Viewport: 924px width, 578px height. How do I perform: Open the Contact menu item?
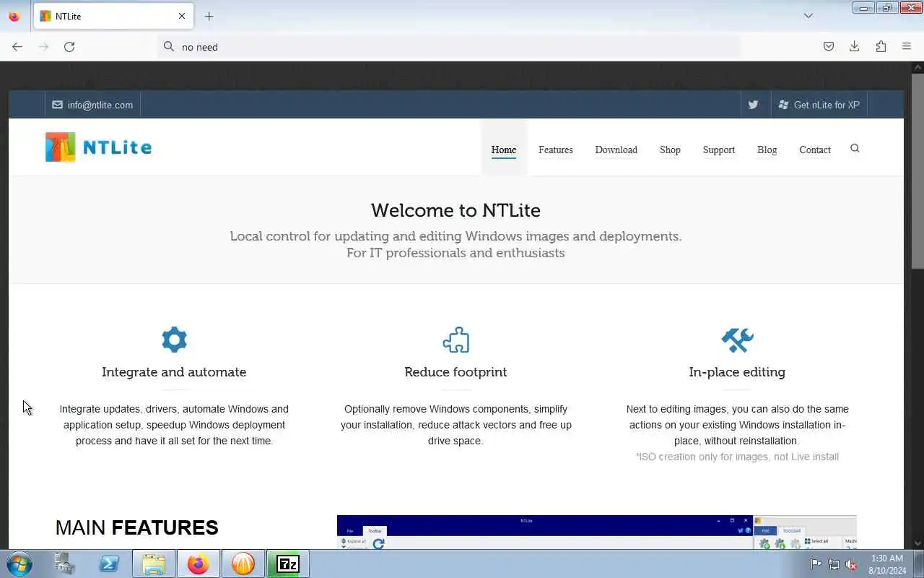[x=815, y=150]
